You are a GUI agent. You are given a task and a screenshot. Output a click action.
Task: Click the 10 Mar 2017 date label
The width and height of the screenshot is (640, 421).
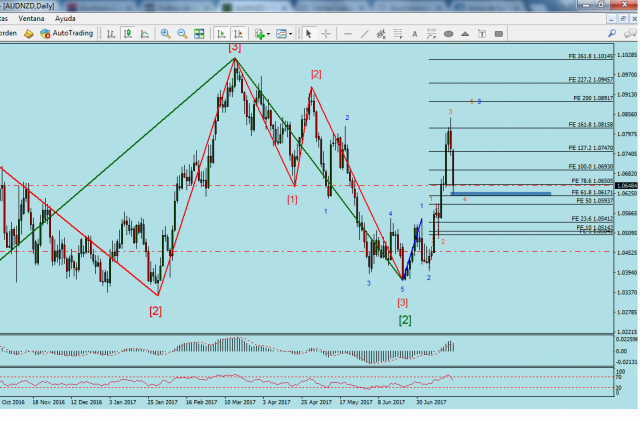pos(240,402)
